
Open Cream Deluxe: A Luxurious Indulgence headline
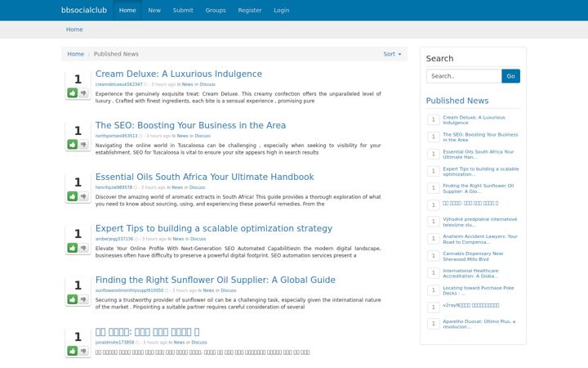coord(179,74)
